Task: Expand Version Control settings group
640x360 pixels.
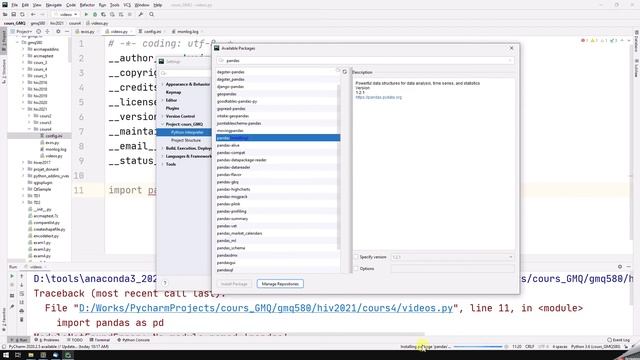Action: (163, 116)
